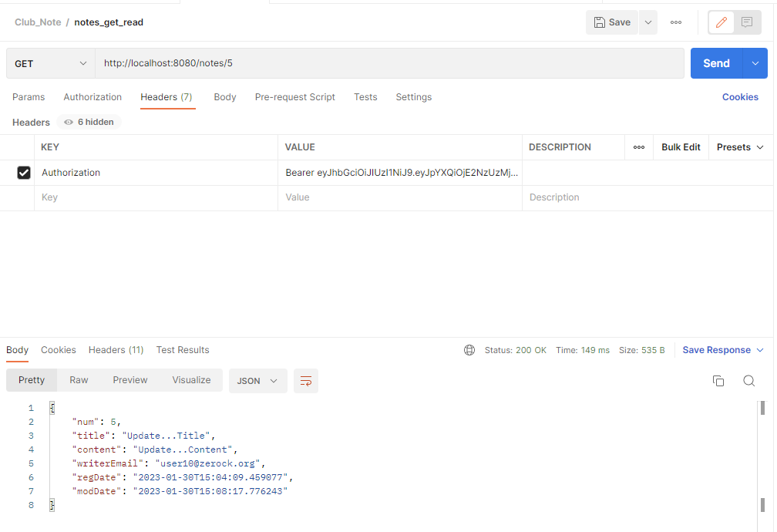Select the Visualize view

click(x=191, y=380)
